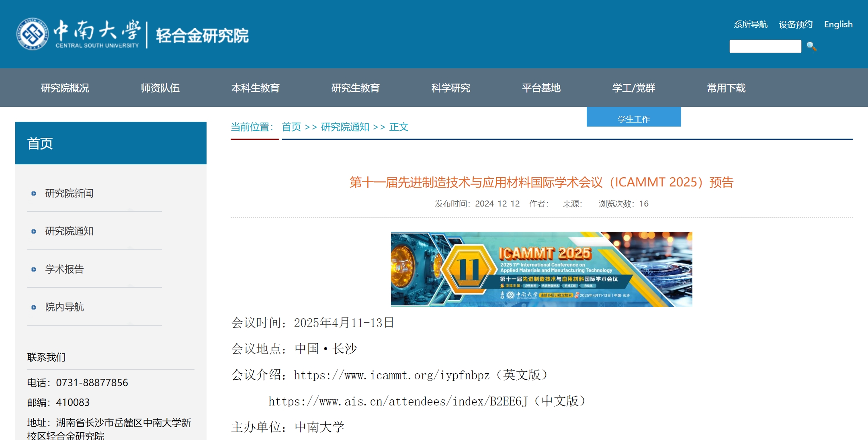Click the search magnifier icon
Screen dimensions: 868x440
(x=811, y=47)
